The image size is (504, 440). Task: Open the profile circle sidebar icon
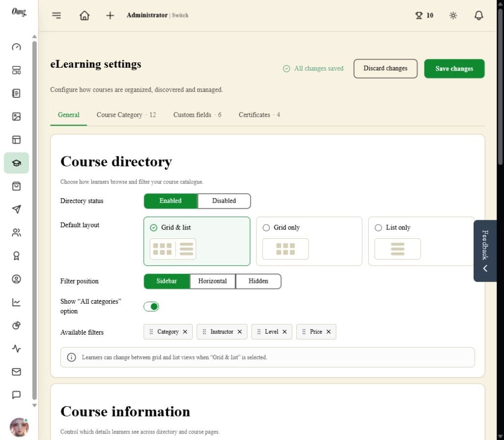coord(16,279)
